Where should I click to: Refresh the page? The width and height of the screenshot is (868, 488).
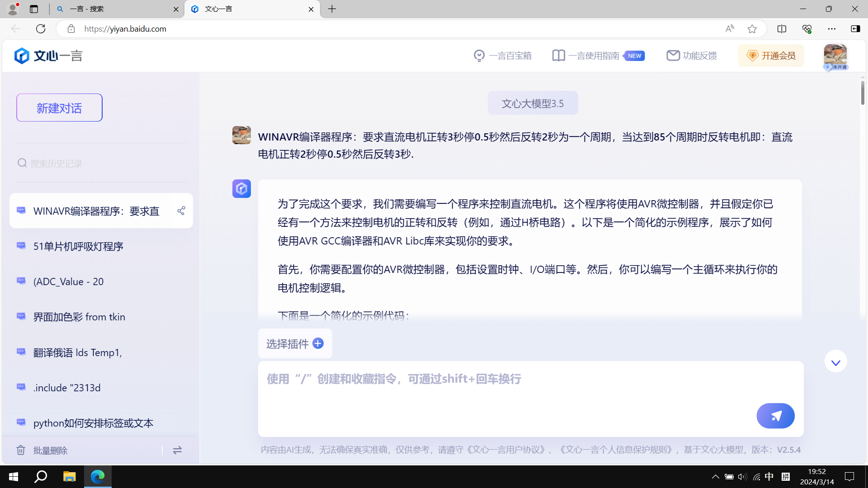click(41, 28)
